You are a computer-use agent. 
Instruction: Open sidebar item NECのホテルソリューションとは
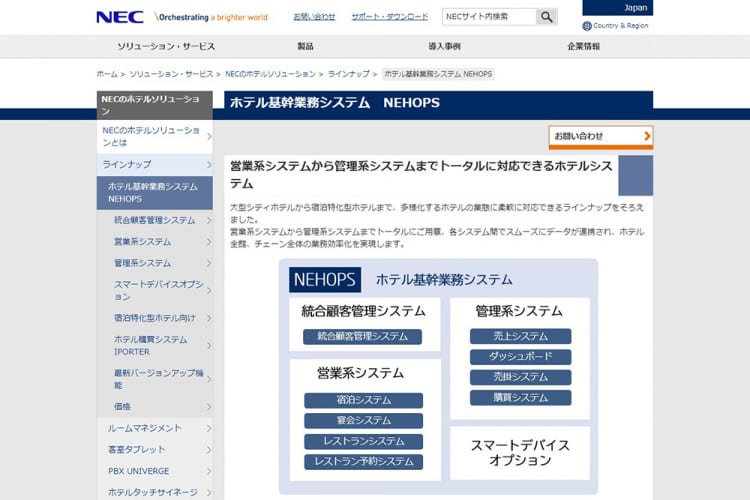[x=154, y=136]
